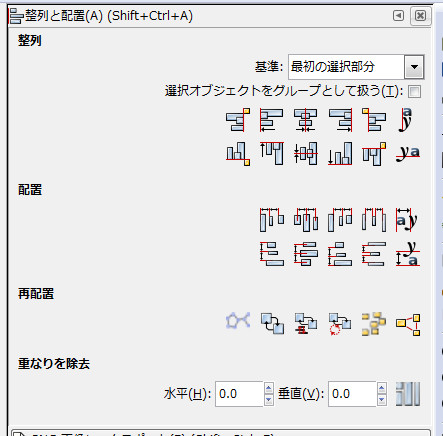Screen dimensions: 443x436
Task: Center objects on horizontal axis
Action: (306, 154)
